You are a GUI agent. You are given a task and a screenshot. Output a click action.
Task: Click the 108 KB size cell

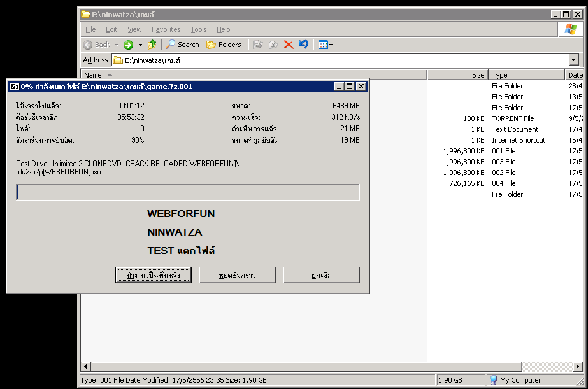point(474,118)
